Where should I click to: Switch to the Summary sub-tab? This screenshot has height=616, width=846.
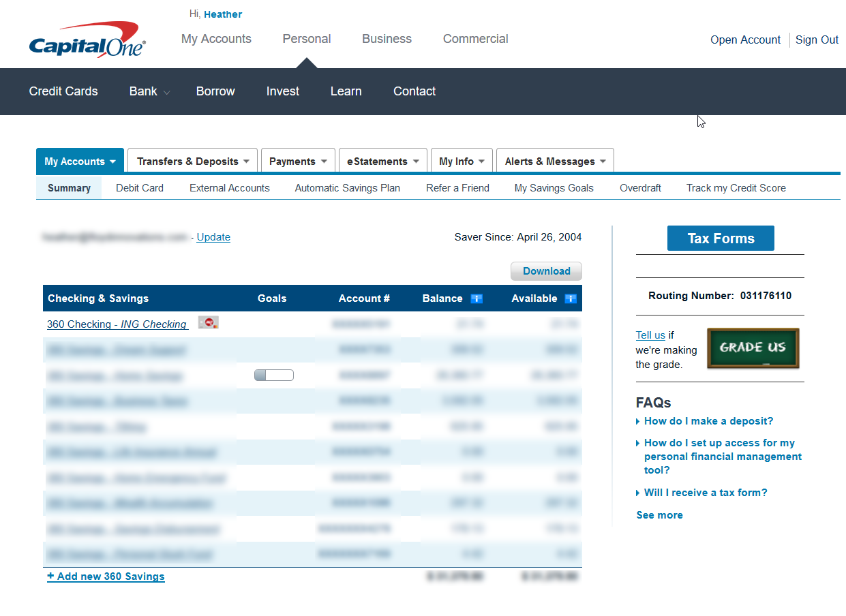click(69, 188)
